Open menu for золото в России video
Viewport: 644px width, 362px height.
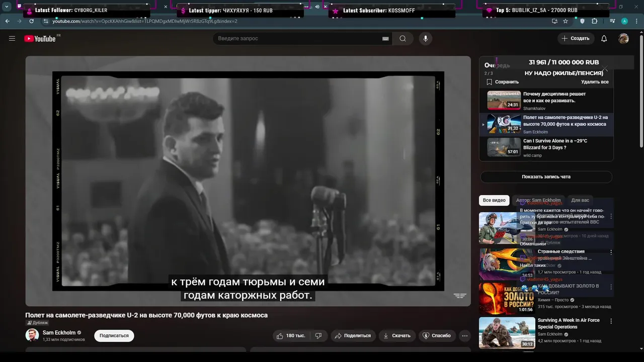pyautogui.click(x=611, y=287)
